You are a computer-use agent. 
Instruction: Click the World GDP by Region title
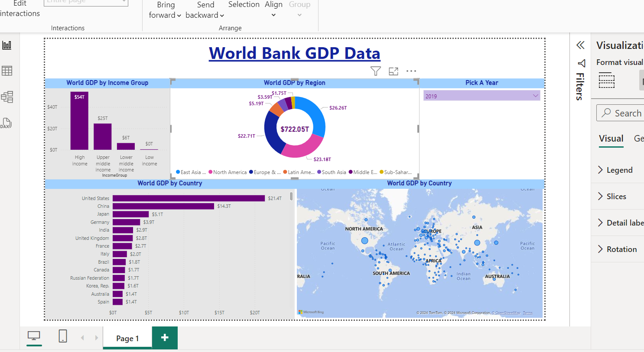(295, 83)
